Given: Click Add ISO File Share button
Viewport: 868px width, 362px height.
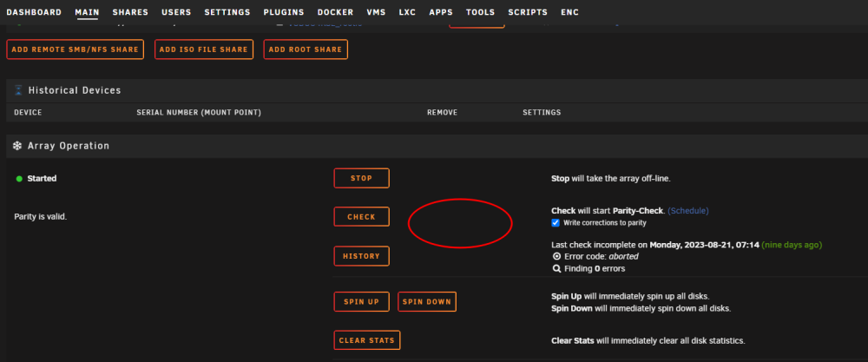Looking at the screenshot, I should pos(204,49).
